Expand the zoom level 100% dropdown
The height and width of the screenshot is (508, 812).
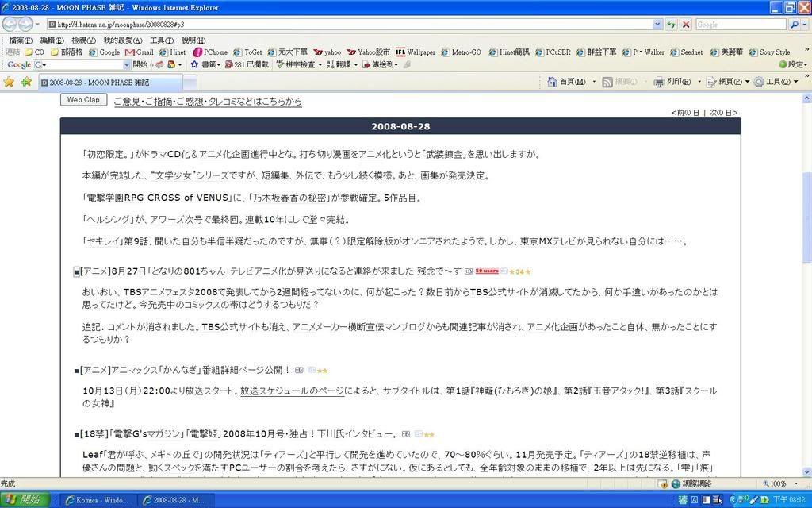[796, 483]
